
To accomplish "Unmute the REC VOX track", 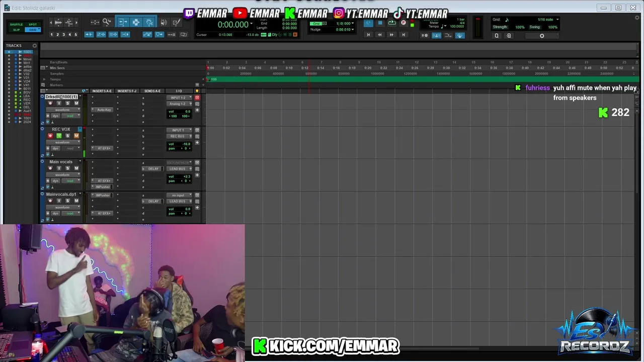I will tap(76, 136).
